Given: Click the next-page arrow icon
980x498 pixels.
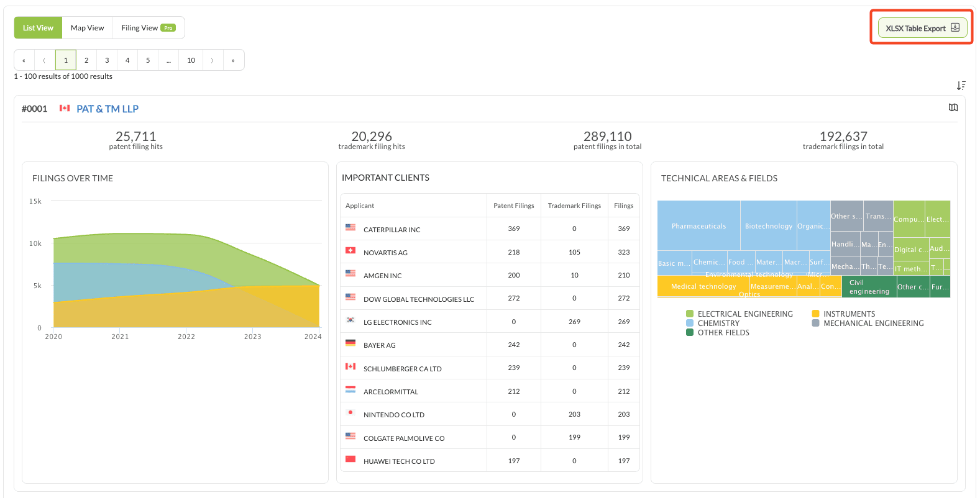Looking at the screenshot, I should pos(213,60).
